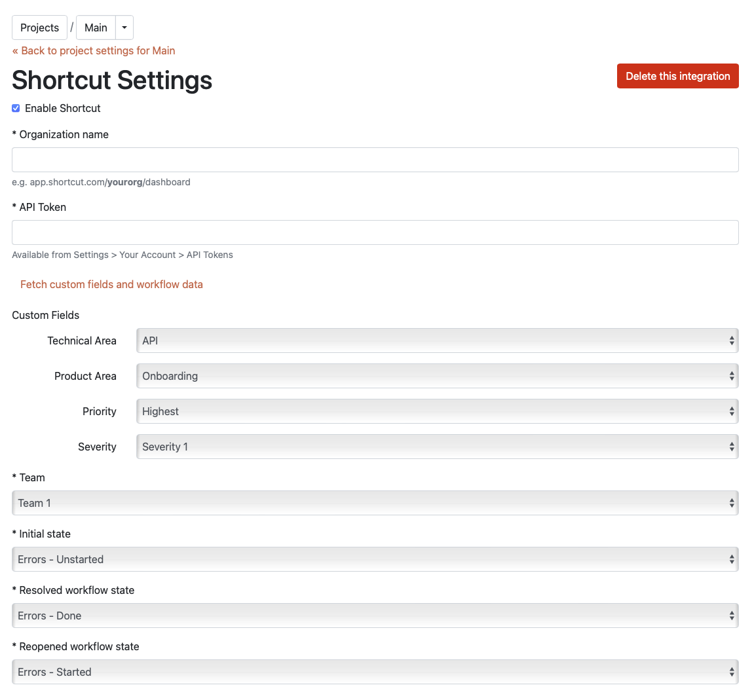Open the Technical Area dropdown
Image resolution: width=754 pixels, height=700 pixels.
click(x=437, y=341)
